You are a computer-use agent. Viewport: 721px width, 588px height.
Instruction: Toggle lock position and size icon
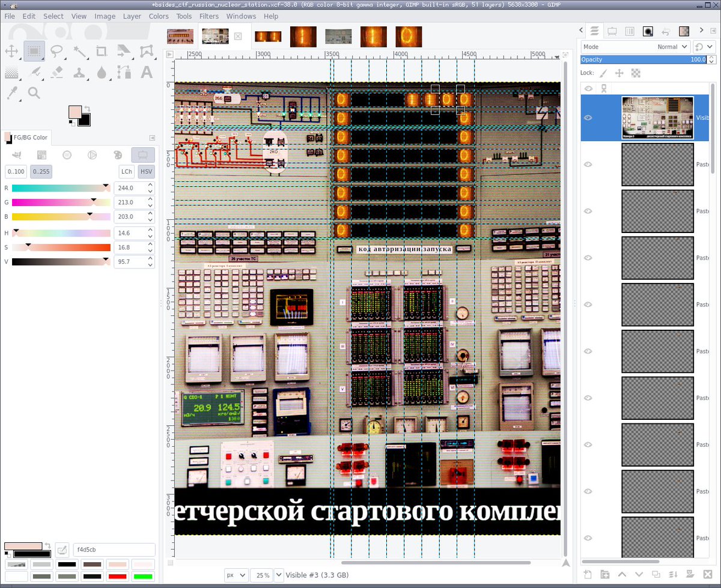coord(619,73)
